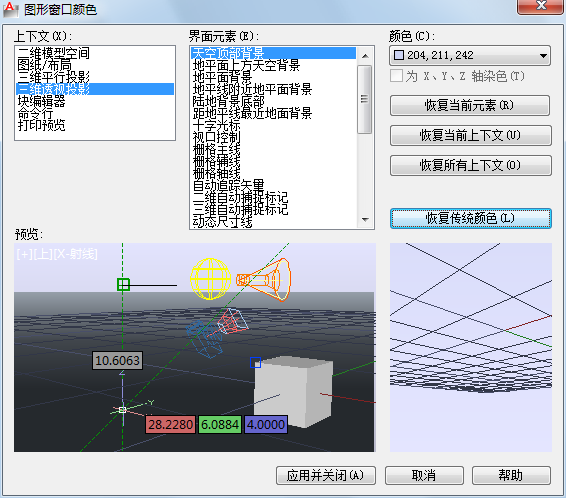566x498 pixels.
Task: Click the AutoCAD logo icon in title bar
Action: tap(10, 9)
